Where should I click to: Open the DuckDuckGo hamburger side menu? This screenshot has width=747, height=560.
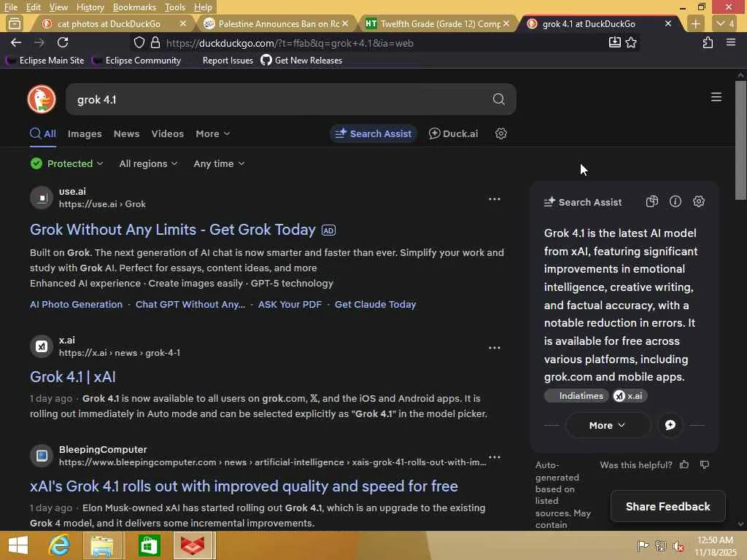point(716,97)
